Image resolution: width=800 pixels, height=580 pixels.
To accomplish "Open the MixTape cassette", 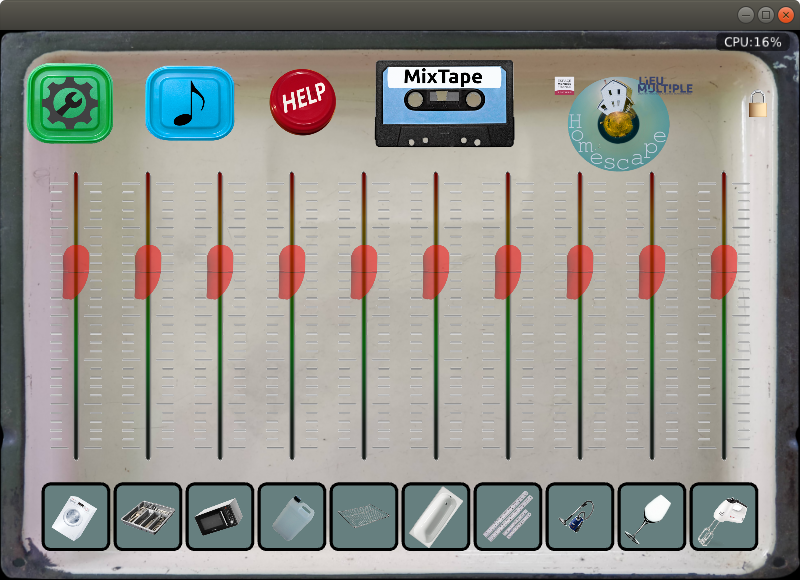I will 444,104.
